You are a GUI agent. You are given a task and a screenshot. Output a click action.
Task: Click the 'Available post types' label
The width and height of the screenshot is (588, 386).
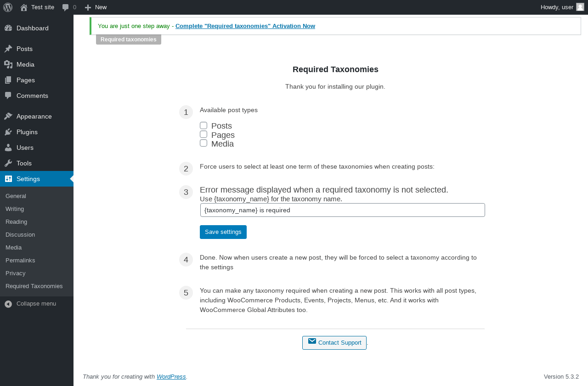pos(229,110)
